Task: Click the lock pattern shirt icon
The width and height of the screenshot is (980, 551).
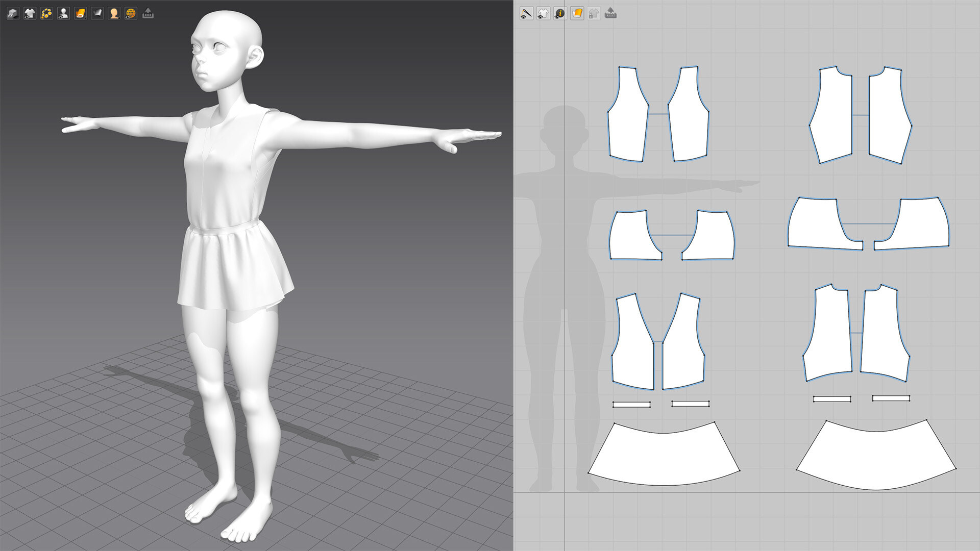Action: 594,13
